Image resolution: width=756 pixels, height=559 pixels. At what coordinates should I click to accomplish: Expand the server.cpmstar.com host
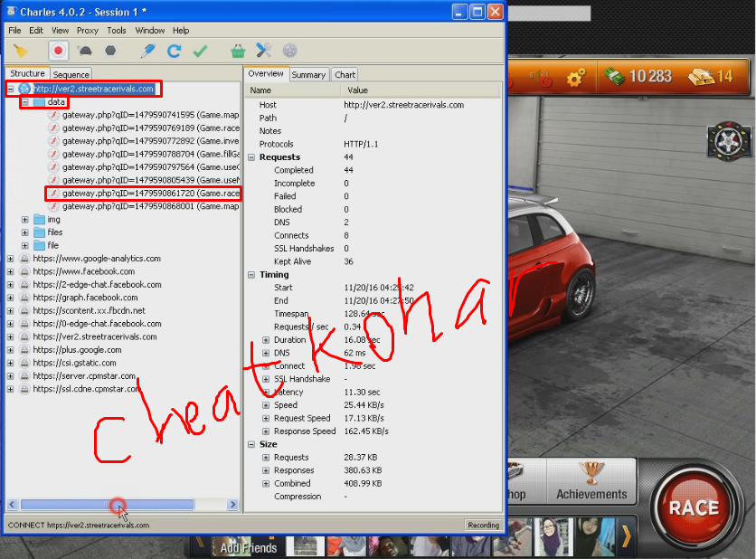(10, 375)
